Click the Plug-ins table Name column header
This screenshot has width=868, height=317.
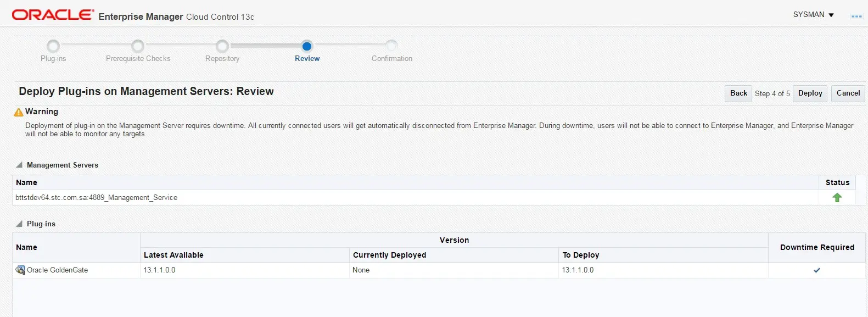pos(76,247)
